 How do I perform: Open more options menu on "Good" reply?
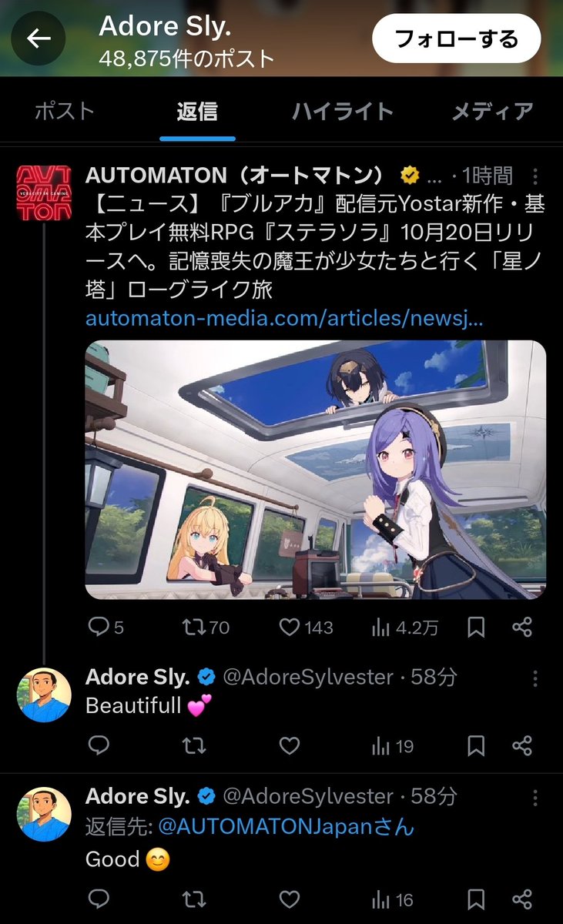[x=536, y=795]
